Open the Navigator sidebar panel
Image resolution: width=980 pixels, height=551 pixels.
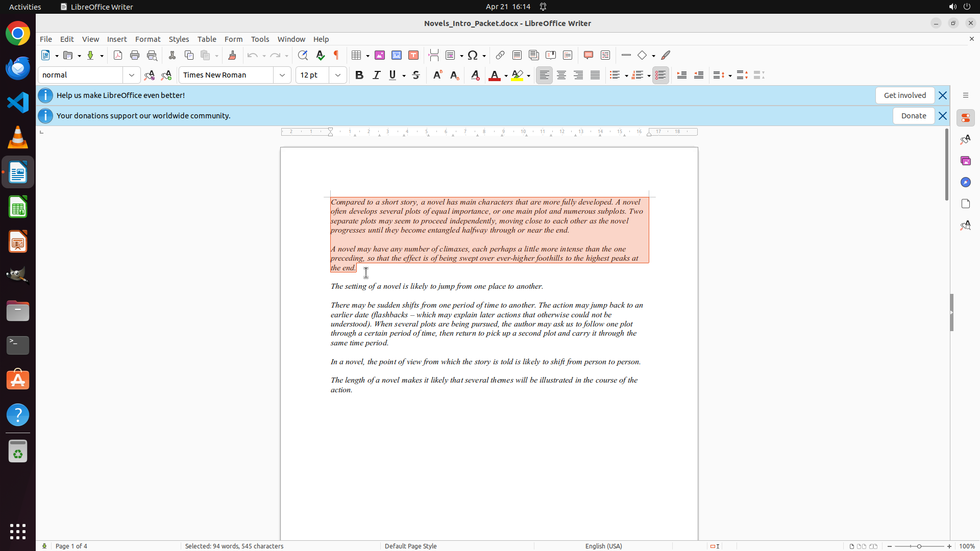click(x=965, y=182)
